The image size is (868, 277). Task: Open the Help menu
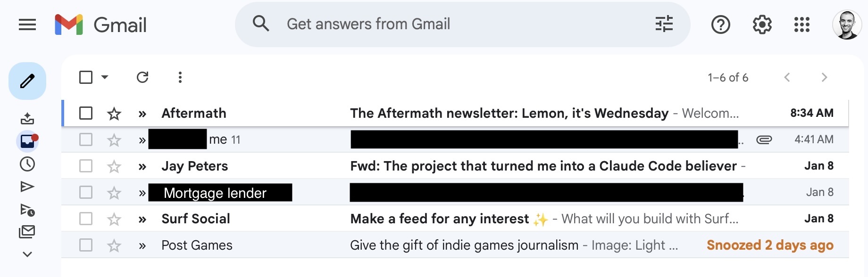point(720,24)
